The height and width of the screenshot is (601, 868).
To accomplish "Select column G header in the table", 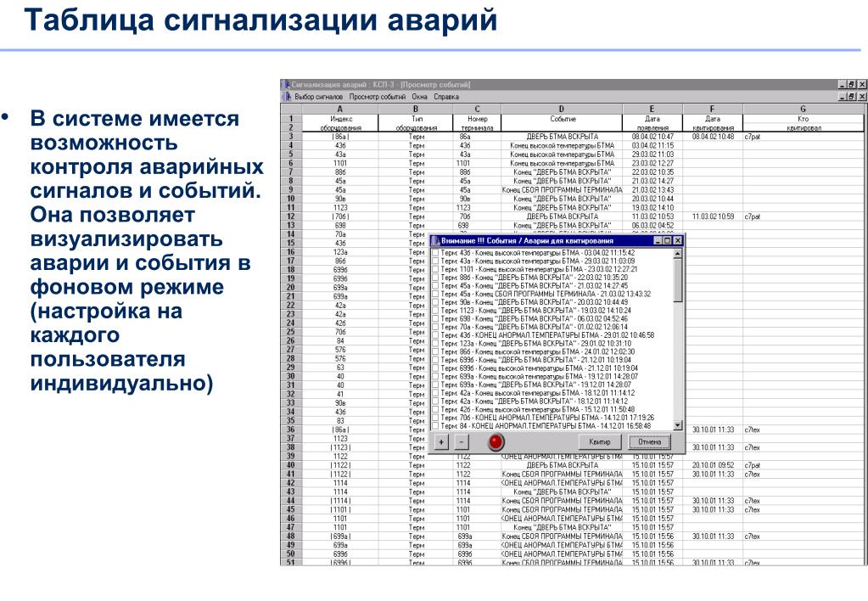I will [803, 110].
